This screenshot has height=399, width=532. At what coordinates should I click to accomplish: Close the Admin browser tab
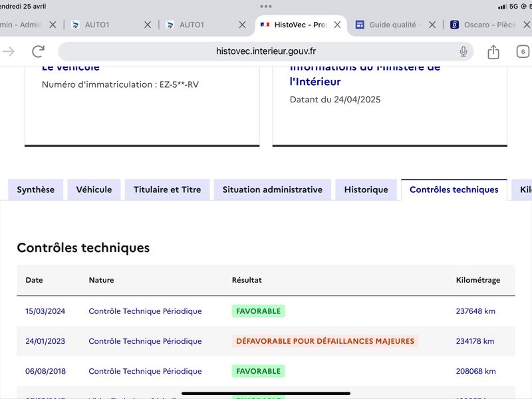tap(53, 25)
